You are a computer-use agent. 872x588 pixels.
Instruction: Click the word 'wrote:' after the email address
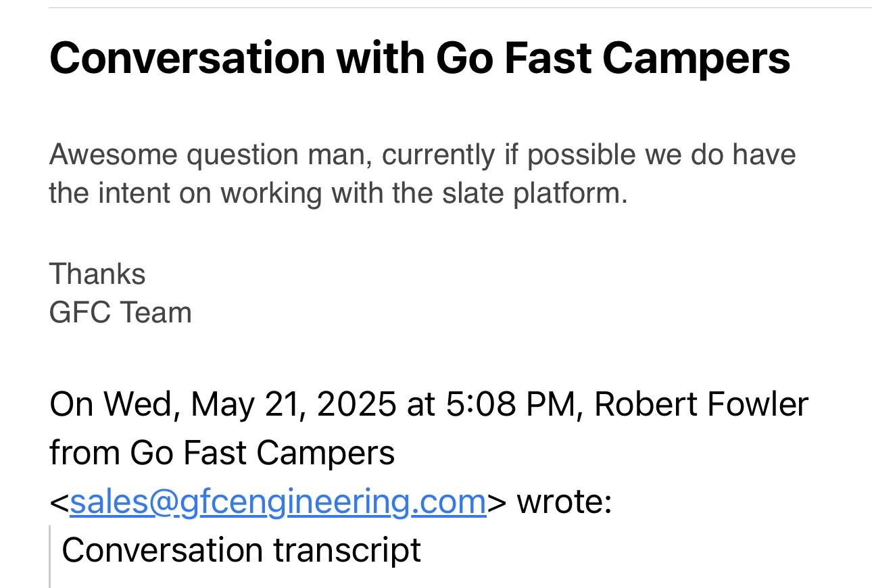564,502
